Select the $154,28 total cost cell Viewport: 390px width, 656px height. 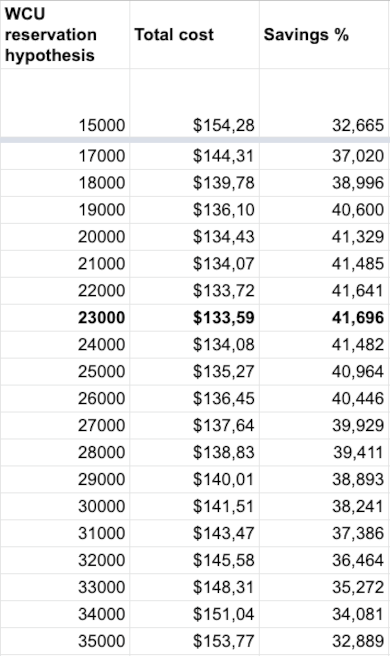click(194, 103)
